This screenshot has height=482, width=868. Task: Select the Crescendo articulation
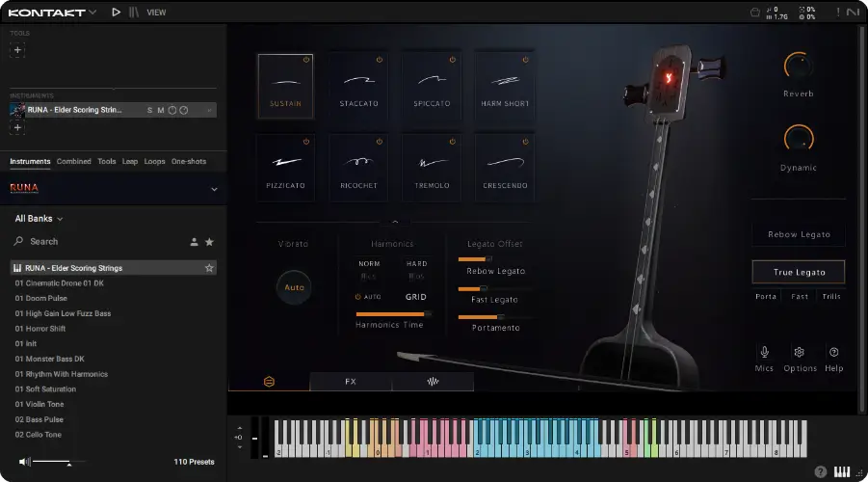click(x=505, y=168)
